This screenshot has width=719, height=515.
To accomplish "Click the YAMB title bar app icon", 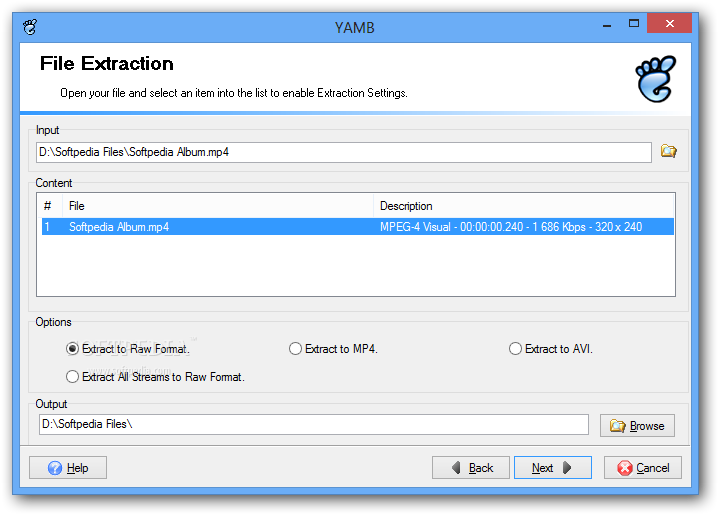I will 30,27.
